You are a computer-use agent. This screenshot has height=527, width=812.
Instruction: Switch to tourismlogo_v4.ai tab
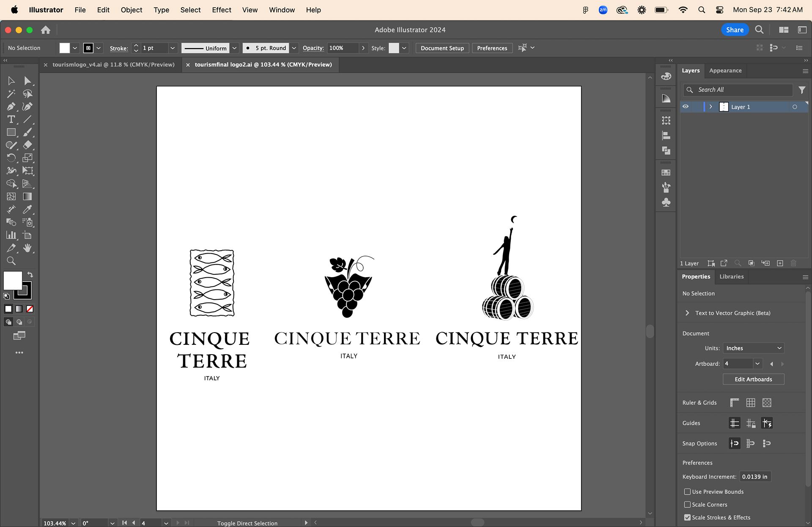(113, 65)
